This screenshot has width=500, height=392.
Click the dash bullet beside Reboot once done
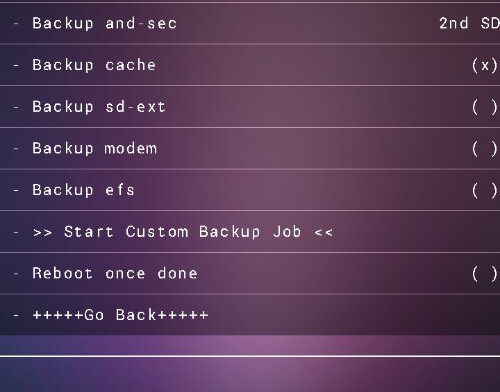pos(16,274)
